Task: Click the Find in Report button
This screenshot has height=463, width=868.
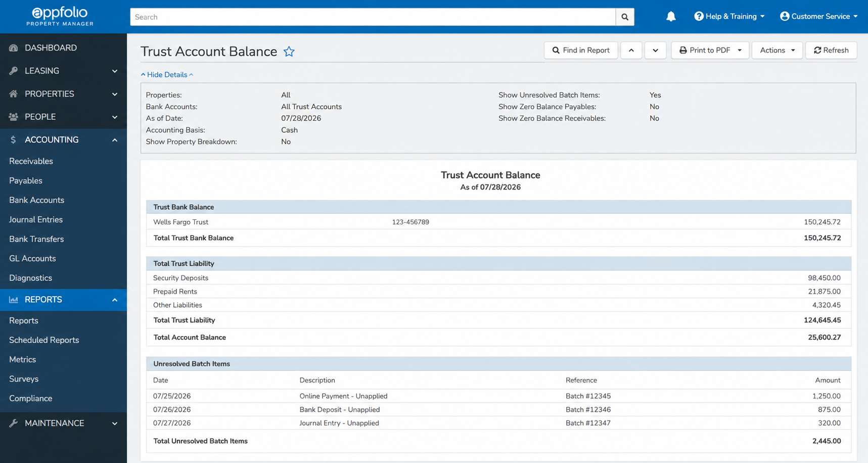Action: (x=581, y=50)
